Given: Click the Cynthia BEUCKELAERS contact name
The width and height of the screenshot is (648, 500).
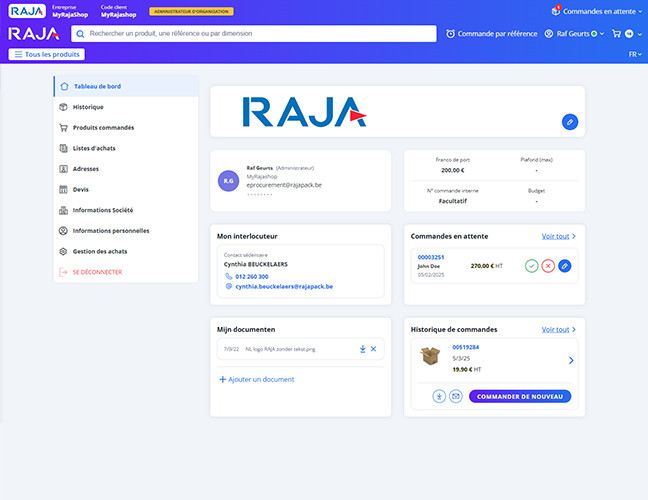Looking at the screenshot, I should pyautogui.click(x=256, y=264).
